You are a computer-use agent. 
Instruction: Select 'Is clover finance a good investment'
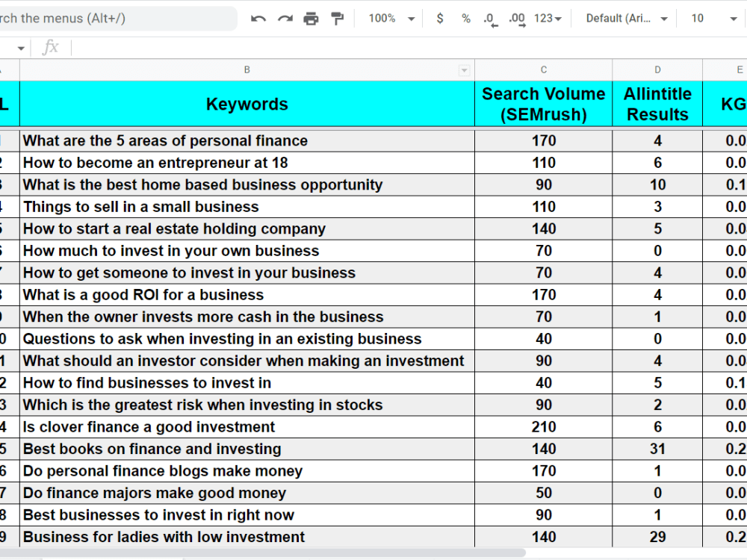click(247, 426)
